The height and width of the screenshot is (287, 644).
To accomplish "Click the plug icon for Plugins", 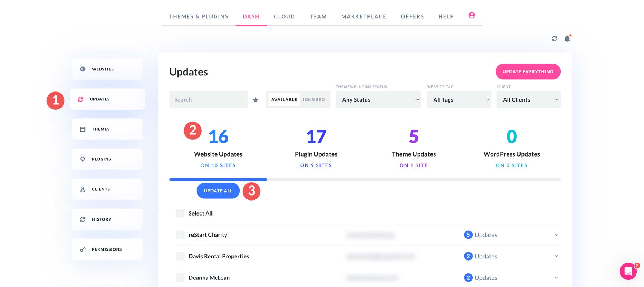I will tap(83, 159).
